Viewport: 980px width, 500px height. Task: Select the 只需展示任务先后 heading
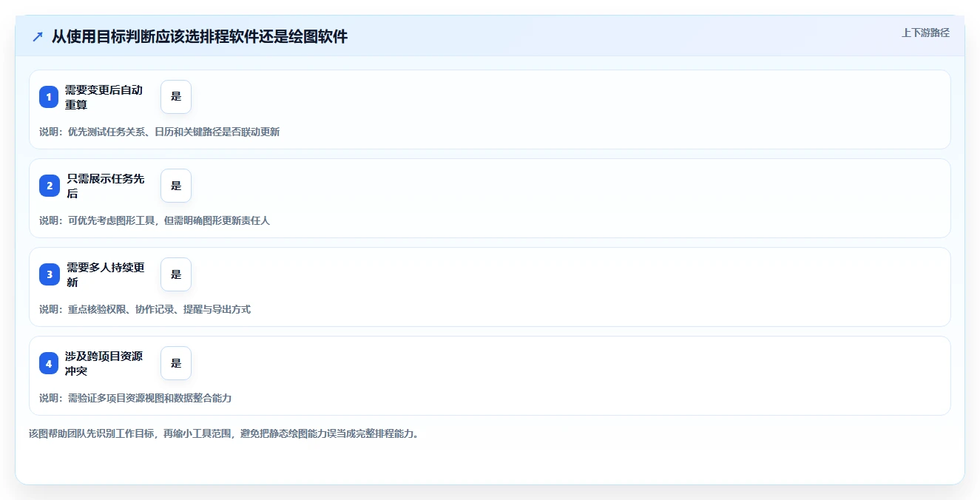(x=105, y=186)
